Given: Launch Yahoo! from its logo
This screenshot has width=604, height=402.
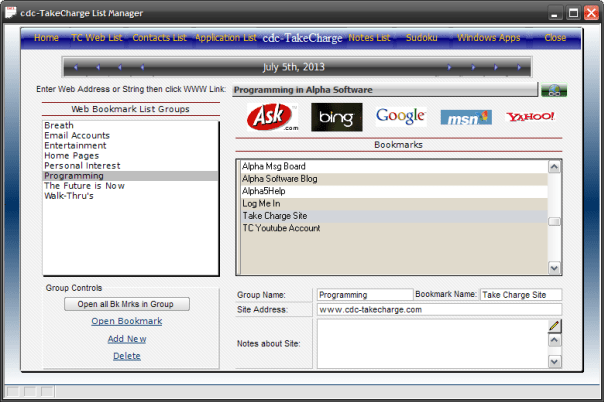Looking at the screenshot, I should 530,117.
